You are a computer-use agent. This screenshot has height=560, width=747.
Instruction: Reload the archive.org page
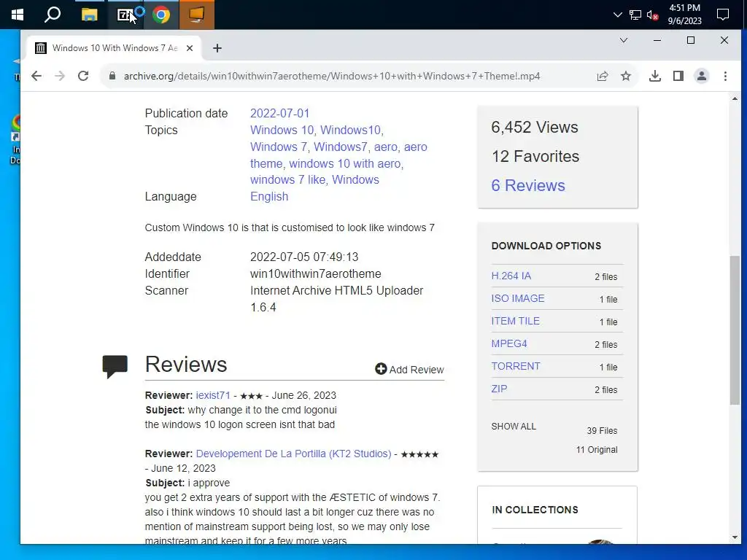pos(83,76)
